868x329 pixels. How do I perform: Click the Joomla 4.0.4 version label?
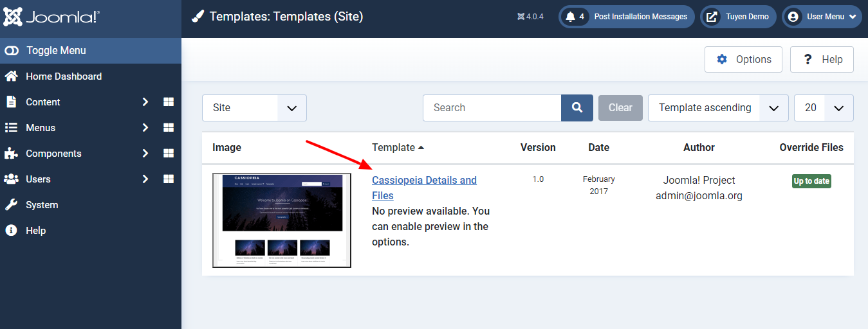[x=530, y=17]
